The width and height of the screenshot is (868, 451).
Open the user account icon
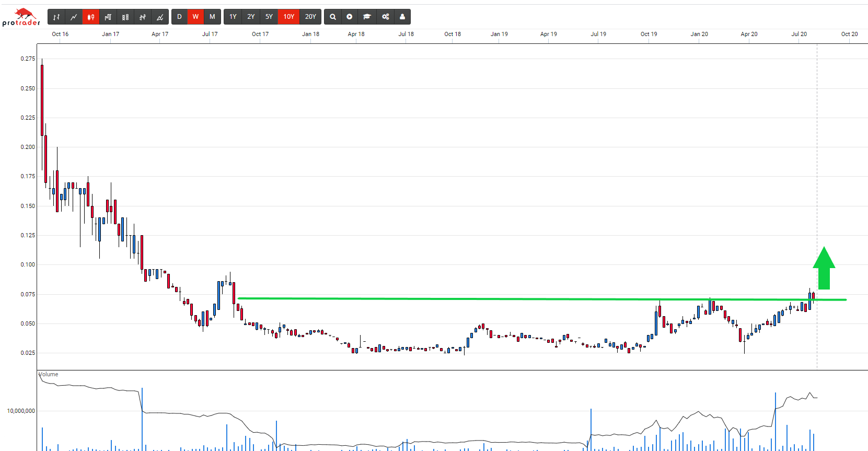pos(402,17)
